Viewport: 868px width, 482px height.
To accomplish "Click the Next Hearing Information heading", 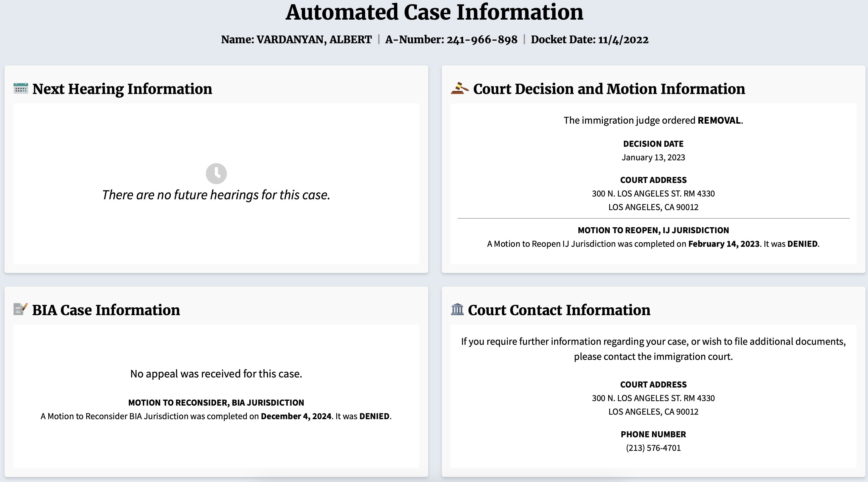I will click(122, 89).
